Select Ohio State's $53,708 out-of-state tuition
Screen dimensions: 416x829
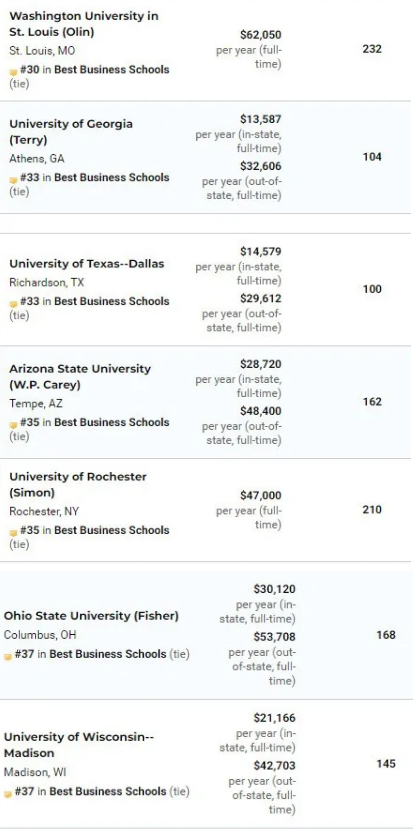274,637
